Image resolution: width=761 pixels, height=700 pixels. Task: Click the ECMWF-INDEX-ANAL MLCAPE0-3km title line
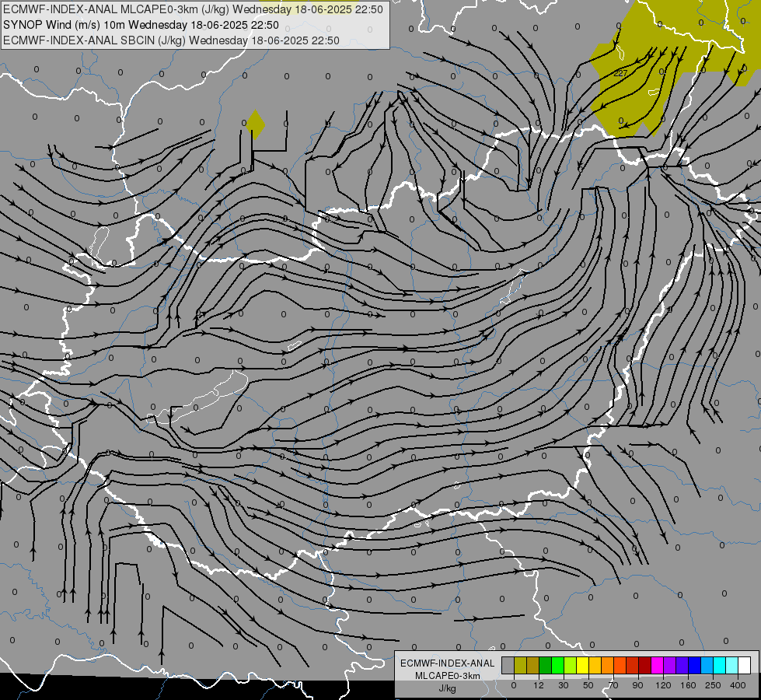193,9
